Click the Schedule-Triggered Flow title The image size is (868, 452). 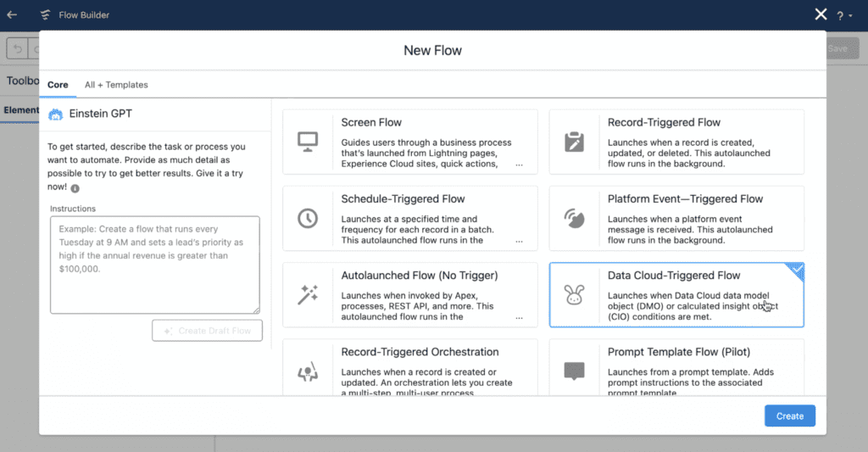pyautogui.click(x=403, y=198)
